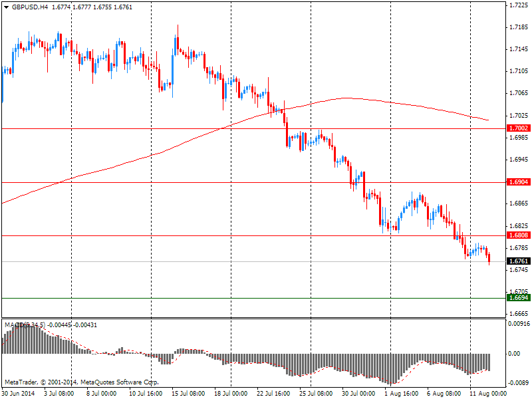The width and height of the screenshot is (532, 399).
Task: Click the 22 Jul 16:00 time label
Action: pos(273,394)
